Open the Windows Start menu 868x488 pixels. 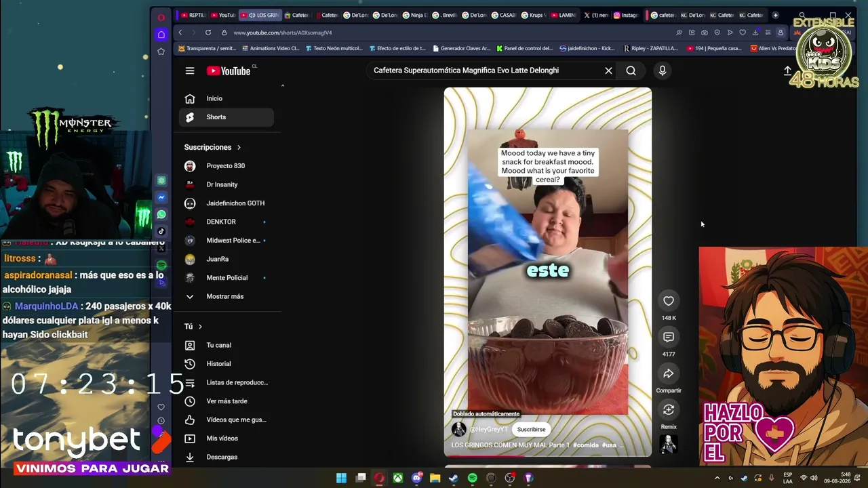[341, 478]
